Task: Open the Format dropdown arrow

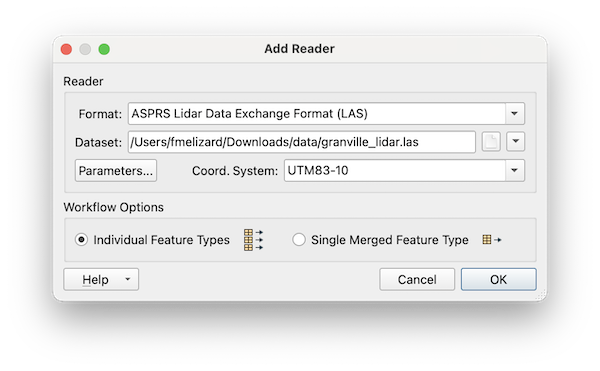Action: tap(515, 114)
